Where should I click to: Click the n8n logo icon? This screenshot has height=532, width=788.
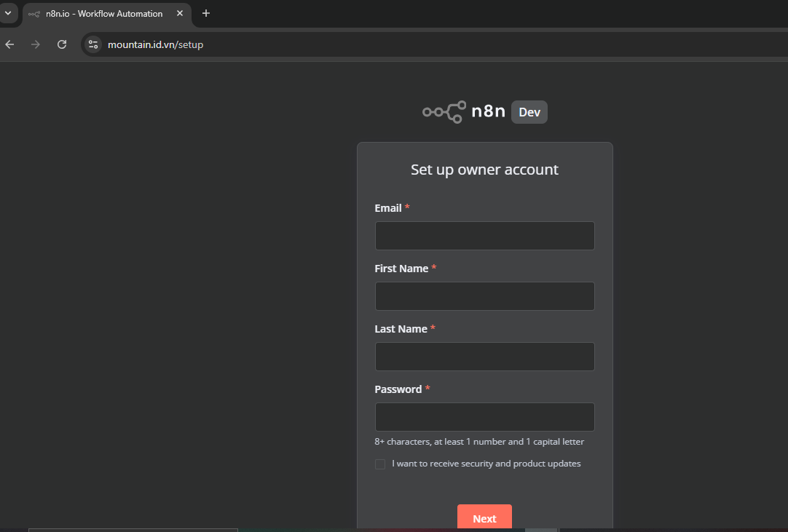[444, 111]
